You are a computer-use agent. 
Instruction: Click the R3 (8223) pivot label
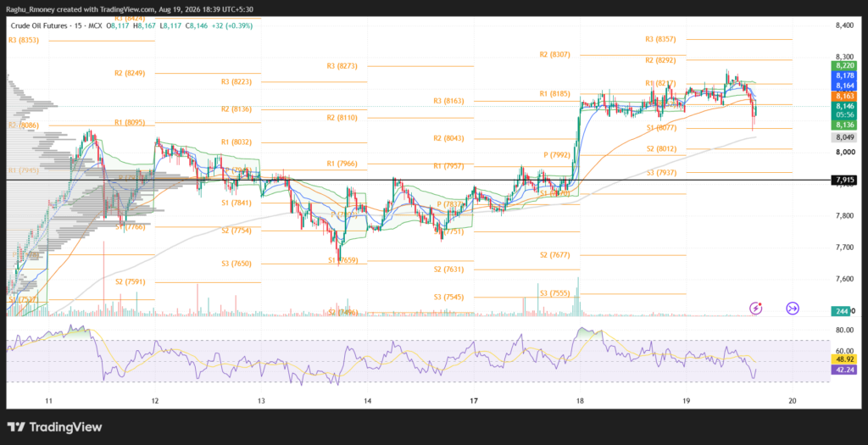pos(236,82)
